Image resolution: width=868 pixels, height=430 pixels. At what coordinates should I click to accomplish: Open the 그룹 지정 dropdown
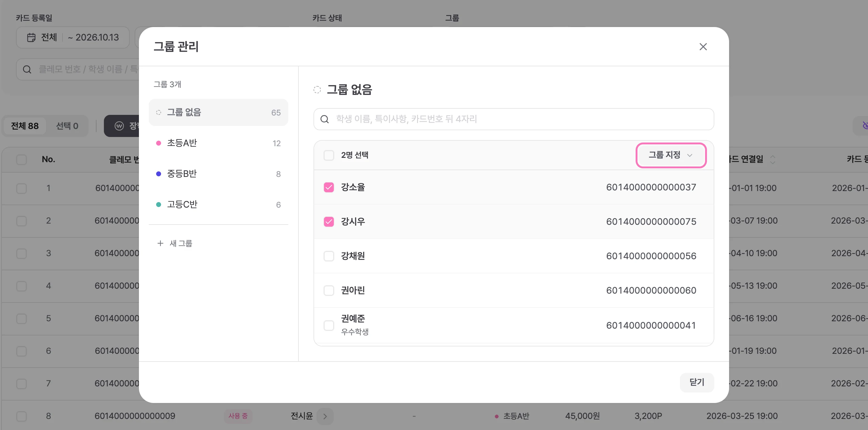pyautogui.click(x=671, y=155)
